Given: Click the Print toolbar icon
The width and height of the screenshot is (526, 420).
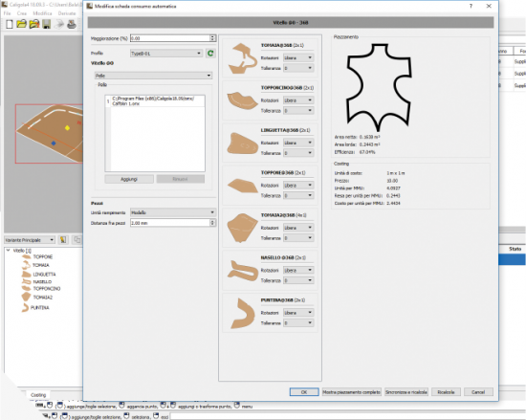Looking at the screenshot, I should (72, 24).
